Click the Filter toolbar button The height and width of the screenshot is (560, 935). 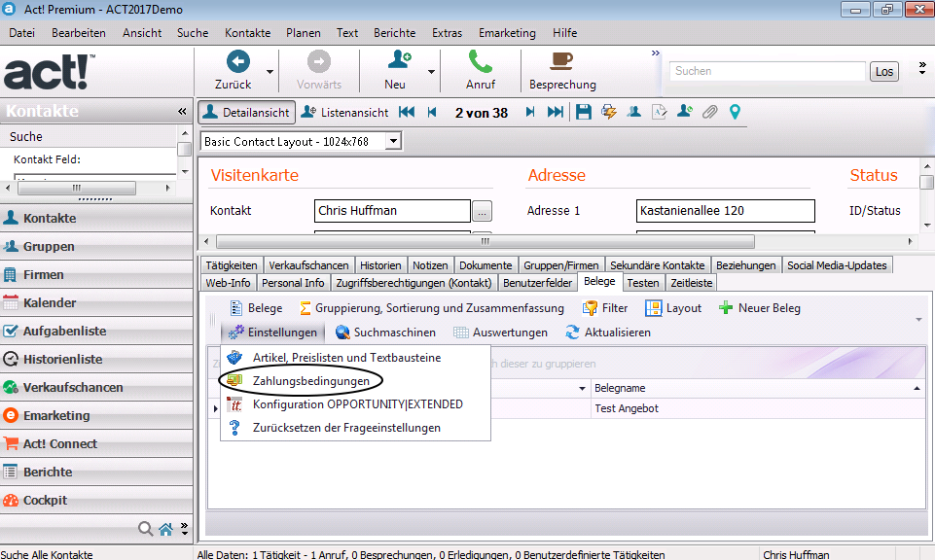pyautogui.click(x=604, y=308)
